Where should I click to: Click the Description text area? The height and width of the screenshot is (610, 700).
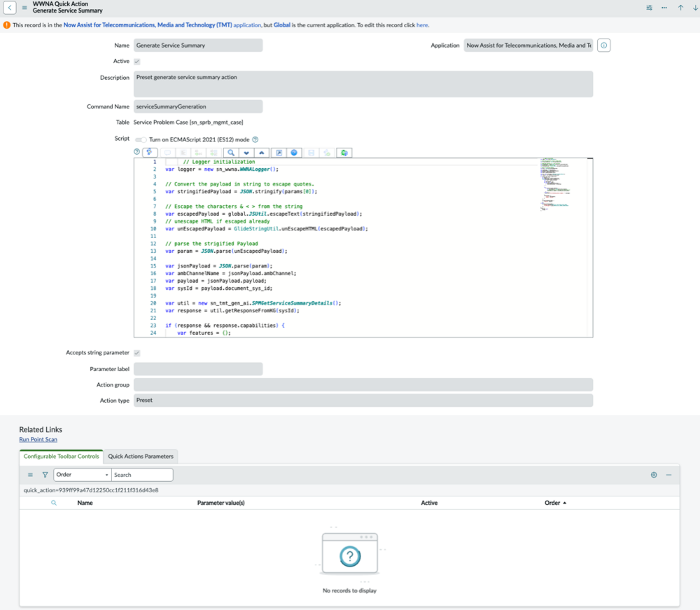click(363, 84)
